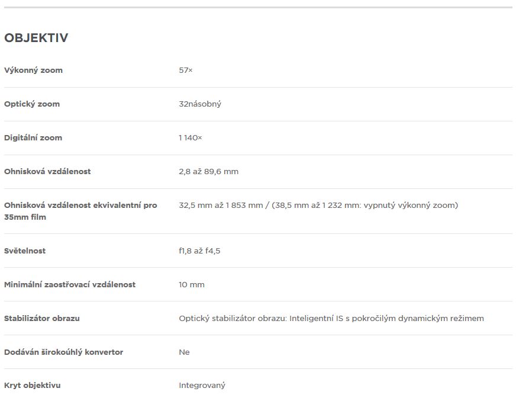Select the Světelnost label
This screenshot has width=532, height=401.
coord(25,251)
